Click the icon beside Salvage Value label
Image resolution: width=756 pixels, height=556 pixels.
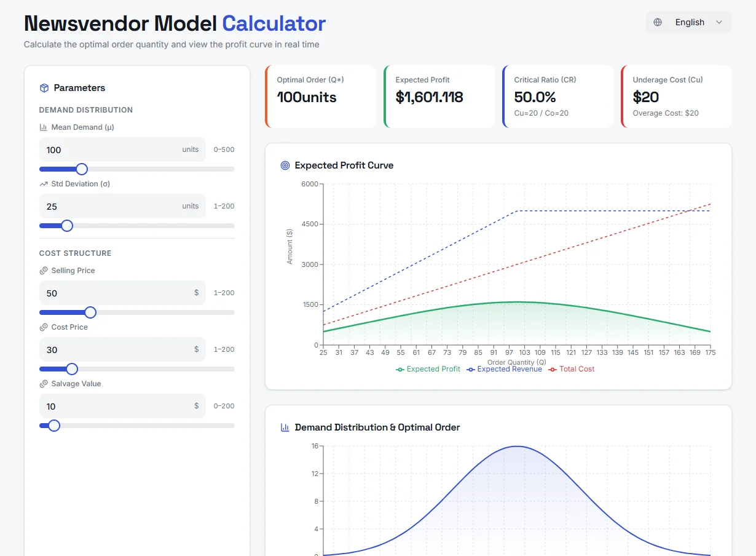[43, 384]
